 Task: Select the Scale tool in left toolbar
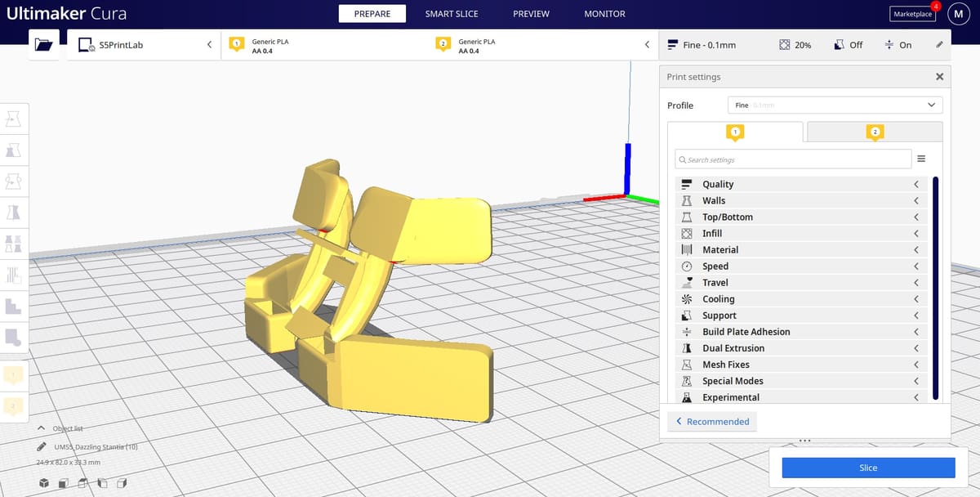click(x=14, y=150)
